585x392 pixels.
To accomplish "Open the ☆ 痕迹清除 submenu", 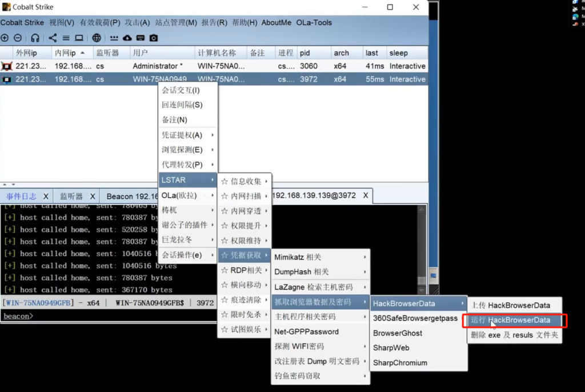I will (x=245, y=300).
